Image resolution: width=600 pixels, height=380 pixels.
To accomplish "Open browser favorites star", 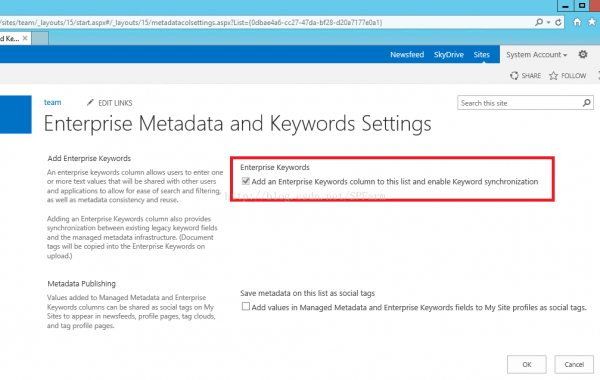I will click(x=592, y=22).
